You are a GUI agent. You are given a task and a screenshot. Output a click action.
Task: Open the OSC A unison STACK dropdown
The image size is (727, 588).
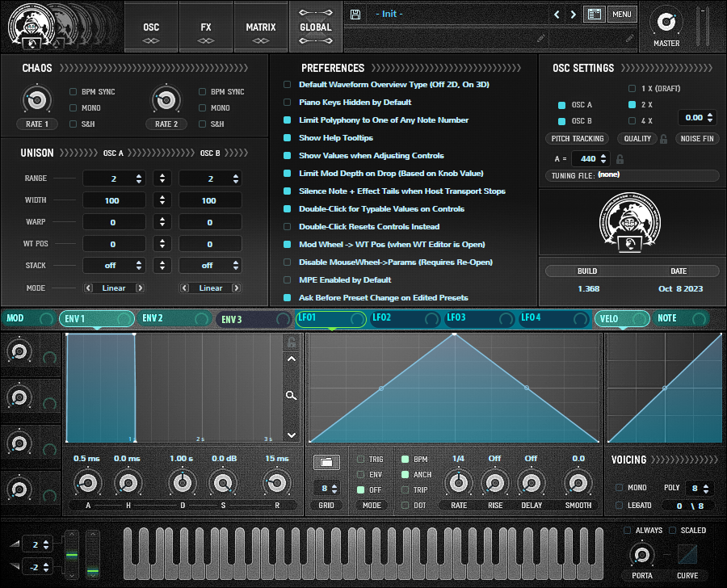tap(114, 266)
